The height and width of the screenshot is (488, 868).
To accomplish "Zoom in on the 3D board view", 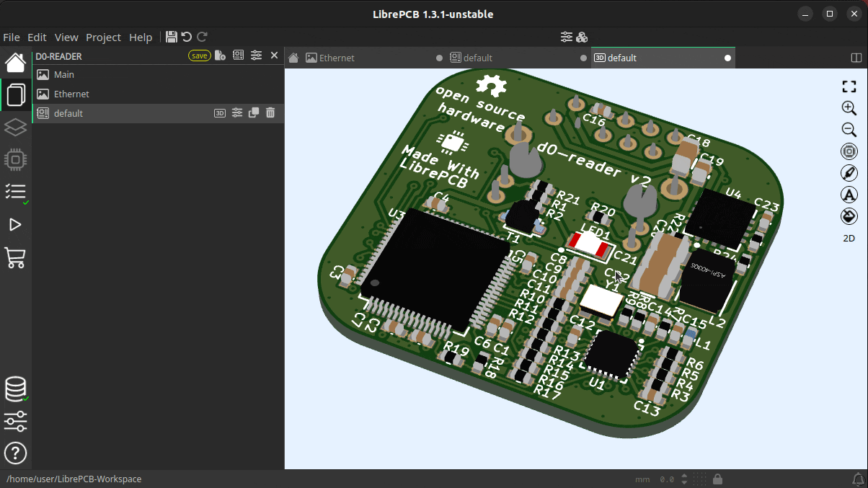I will [x=849, y=108].
